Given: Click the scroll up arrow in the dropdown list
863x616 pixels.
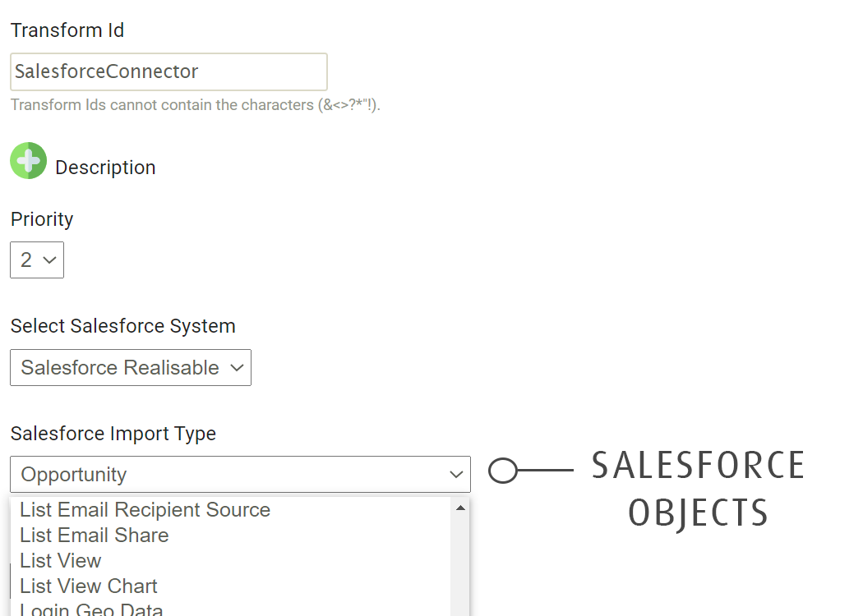Looking at the screenshot, I should pyautogui.click(x=460, y=508).
